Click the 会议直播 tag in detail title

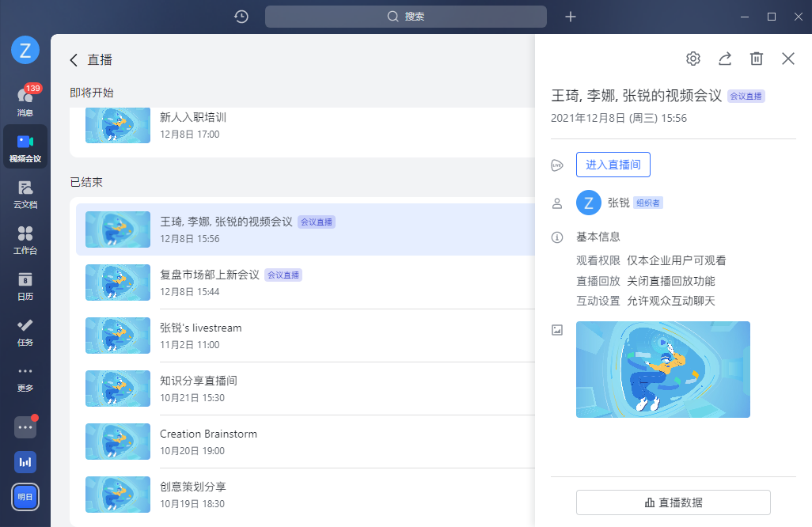[x=746, y=97]
